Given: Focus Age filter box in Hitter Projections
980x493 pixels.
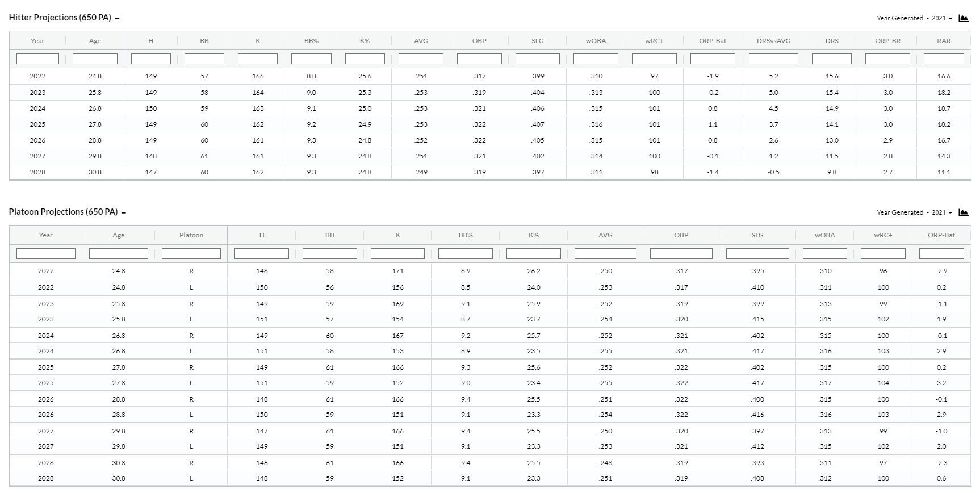Looking at the screenshot, I should pyautogui.click(x=95, y=59).
